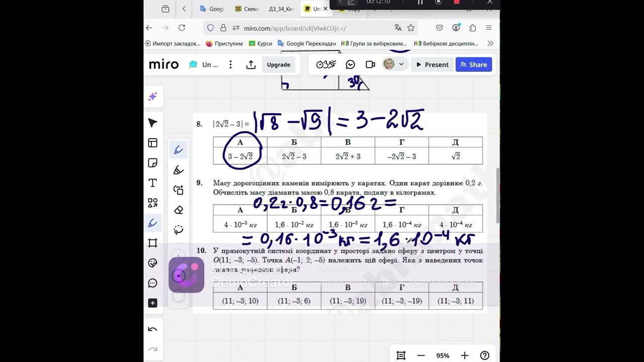Screen dimensions: 644x362
Task: Export the board using upload icon
Action: [x=251, y=65]
